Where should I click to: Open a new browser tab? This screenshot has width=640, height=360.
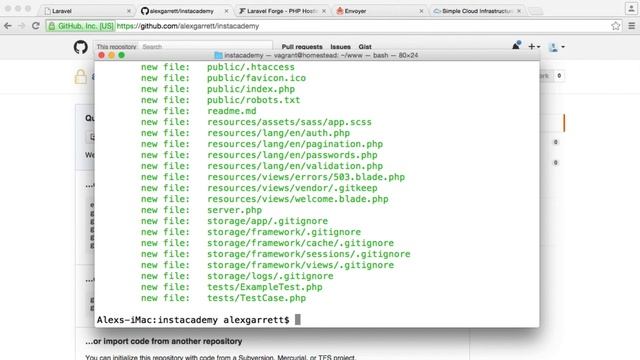(x=536, y=11)
